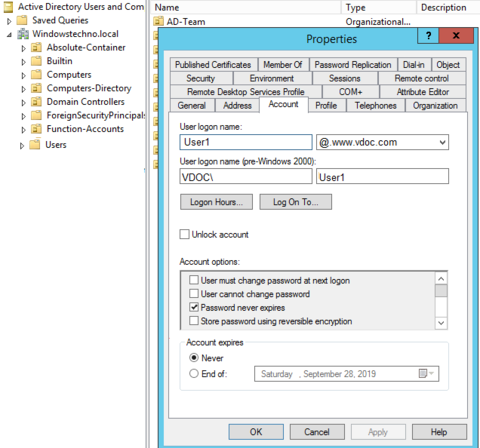Click the Windowstechno.local domain icon
This screenshot has width=480, height=448.
[23, 34]
